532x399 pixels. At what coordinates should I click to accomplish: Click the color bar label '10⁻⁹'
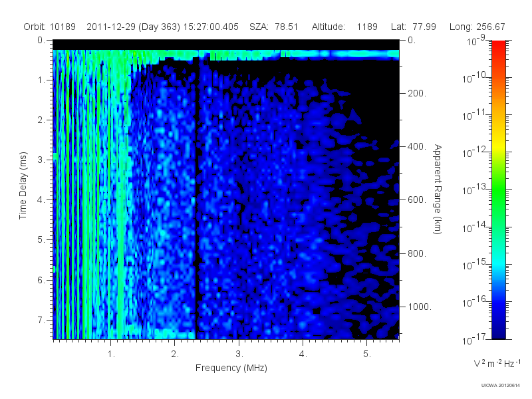pyautogui.click(x=476, y=41)
